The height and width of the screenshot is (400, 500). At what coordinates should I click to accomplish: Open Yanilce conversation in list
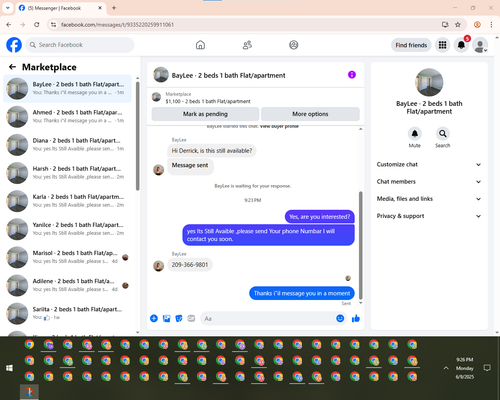click(67, 229)
